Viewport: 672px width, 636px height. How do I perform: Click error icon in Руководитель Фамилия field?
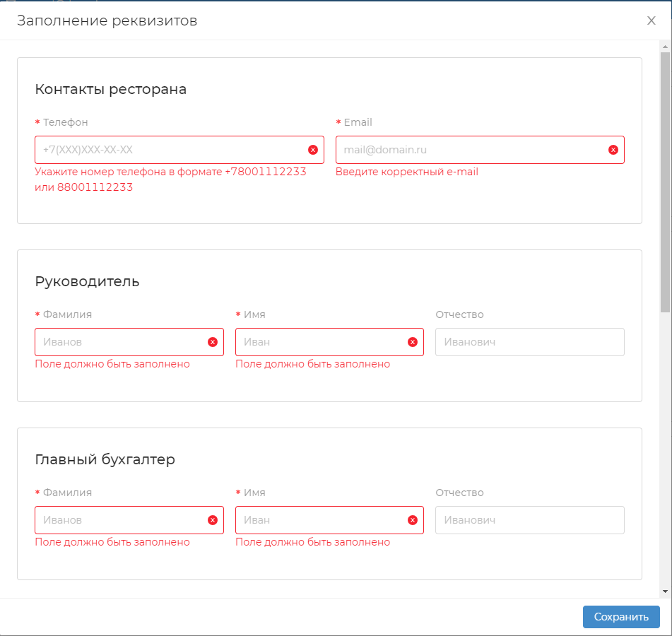(x=213, y=342)
